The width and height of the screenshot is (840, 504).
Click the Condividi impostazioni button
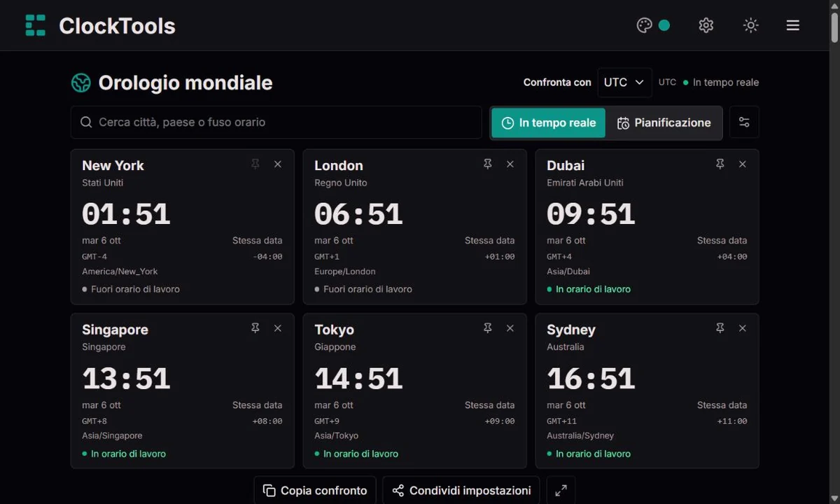[x=461, y=491]
